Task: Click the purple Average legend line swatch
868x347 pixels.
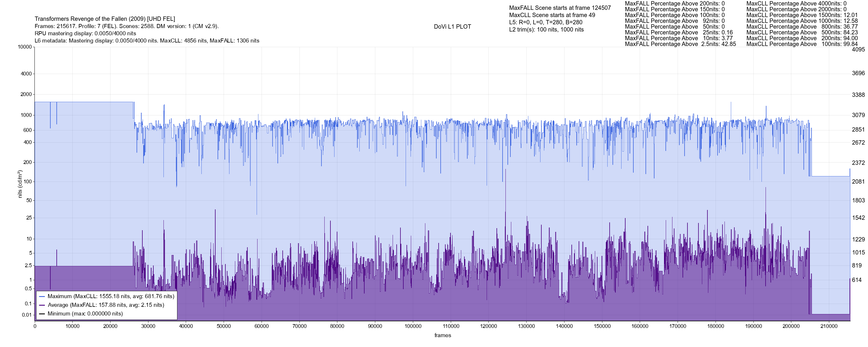Action: coord(42,305)
